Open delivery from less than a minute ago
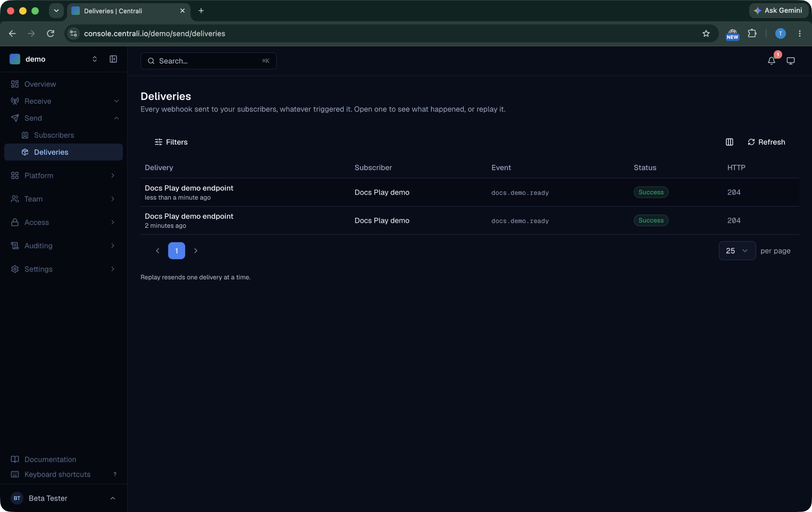Image resolution: width=812 pixels, height=512 pixels. [x=469, y=192]
